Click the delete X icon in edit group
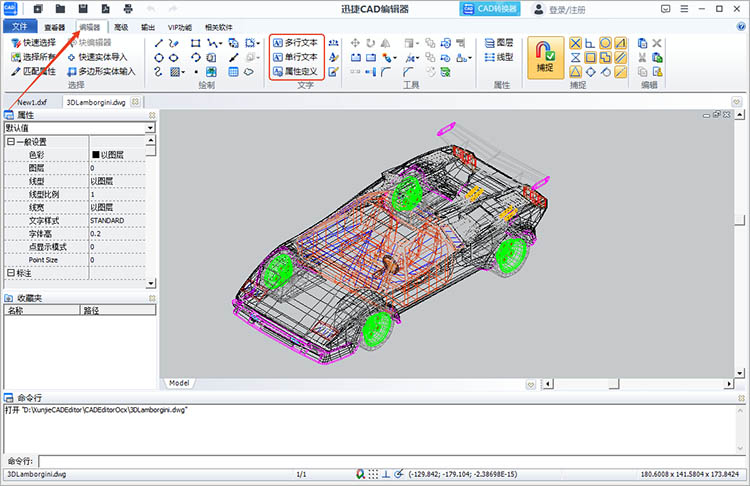750x486 pixels. (657, 43)
